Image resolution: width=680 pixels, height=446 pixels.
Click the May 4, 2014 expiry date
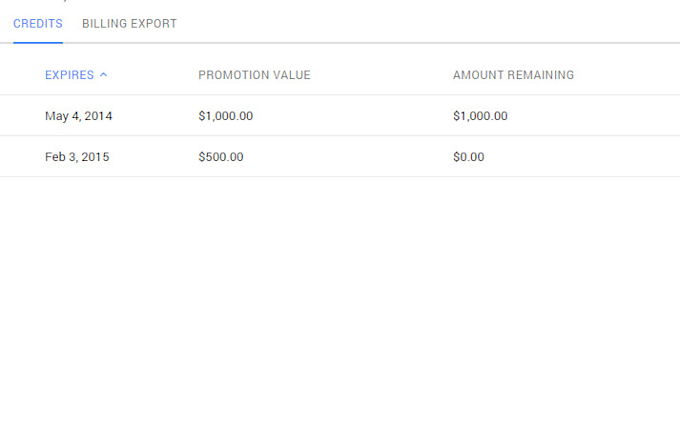[x=79, y=116]
